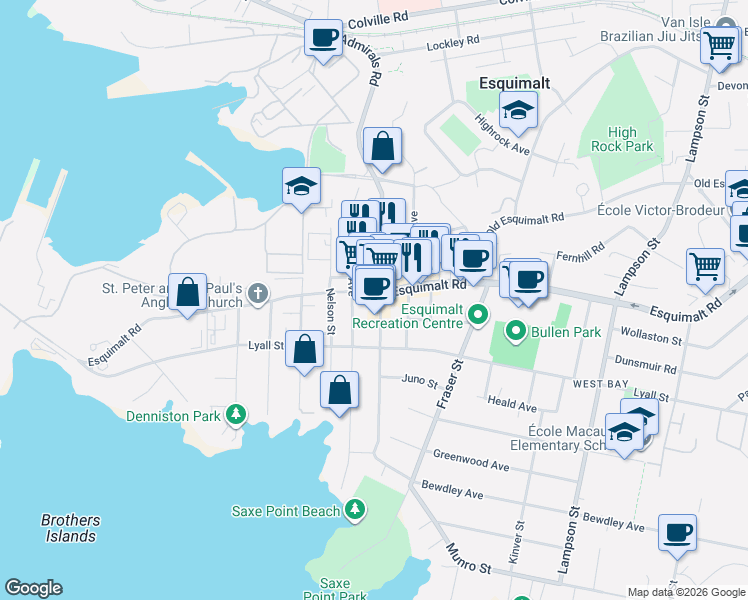Select the Greenwood Ave street label
This screenshot has height=600, width=748.
pyautogui.click(x=471, y=460)
